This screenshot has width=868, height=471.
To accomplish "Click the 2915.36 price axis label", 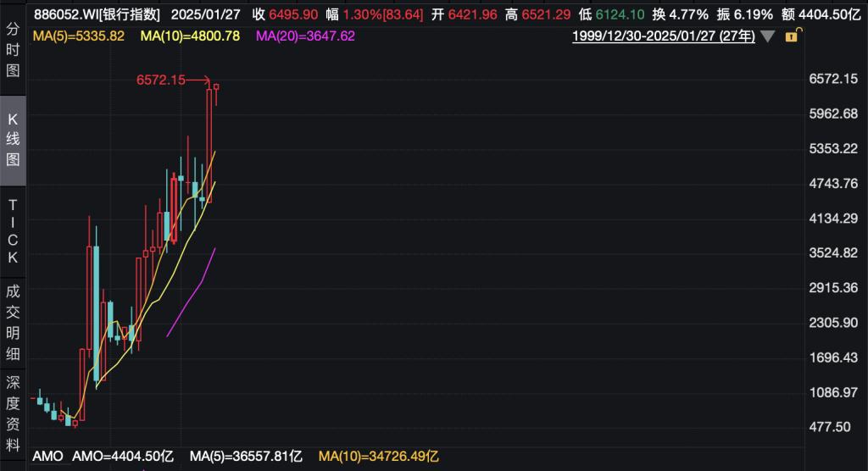I will (833, 288).
